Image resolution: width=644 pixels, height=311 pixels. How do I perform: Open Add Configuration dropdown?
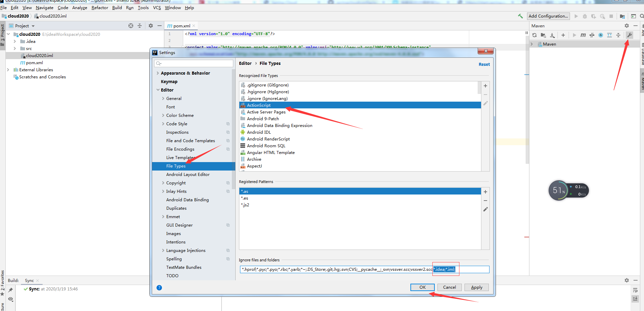click(548, 16)
